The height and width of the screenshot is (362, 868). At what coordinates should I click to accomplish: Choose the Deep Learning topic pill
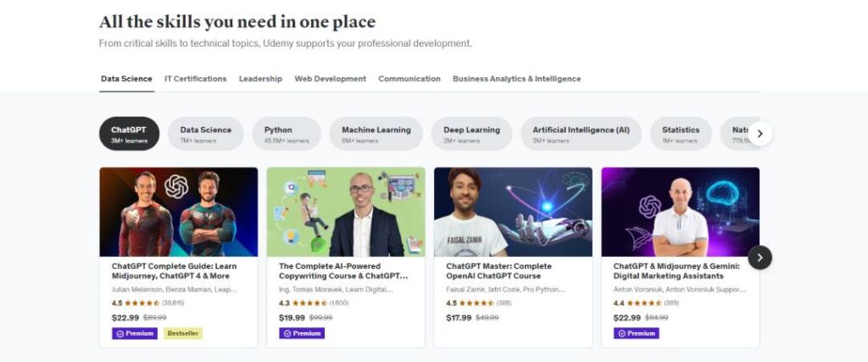coord(471,134)
